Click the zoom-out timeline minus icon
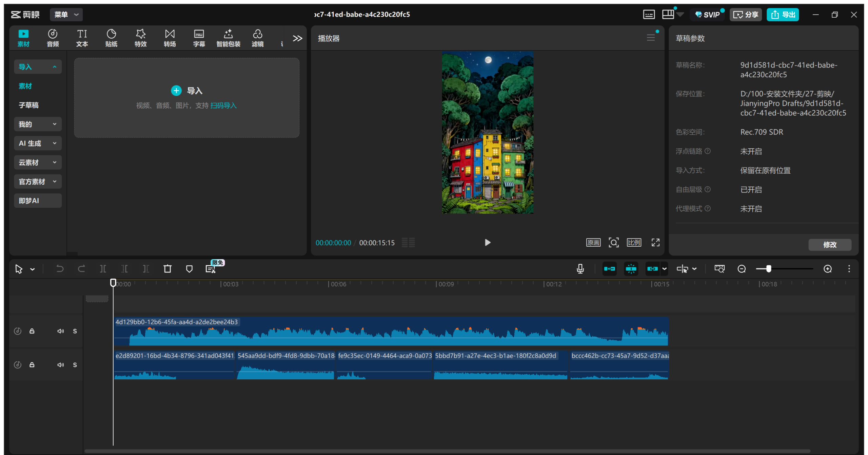Image resolution: width=868 pixels, height=455 pixels. point(742,269)
